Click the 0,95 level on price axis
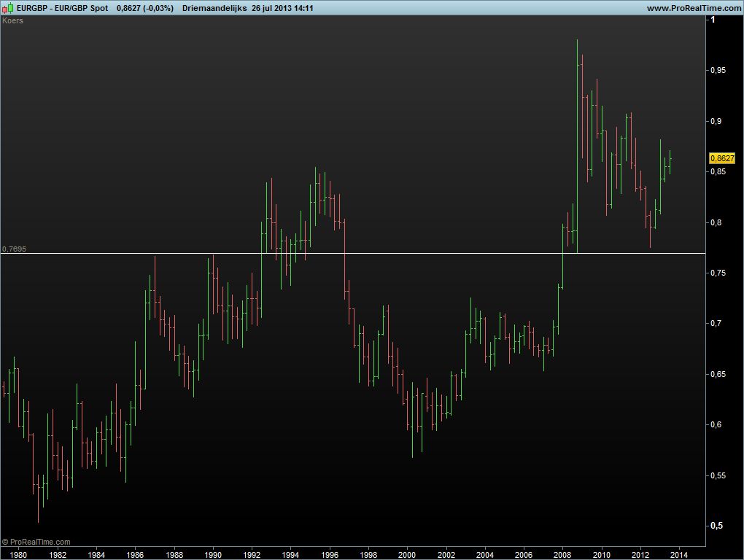The image size is (744, 560). click(x=721, y=70)
